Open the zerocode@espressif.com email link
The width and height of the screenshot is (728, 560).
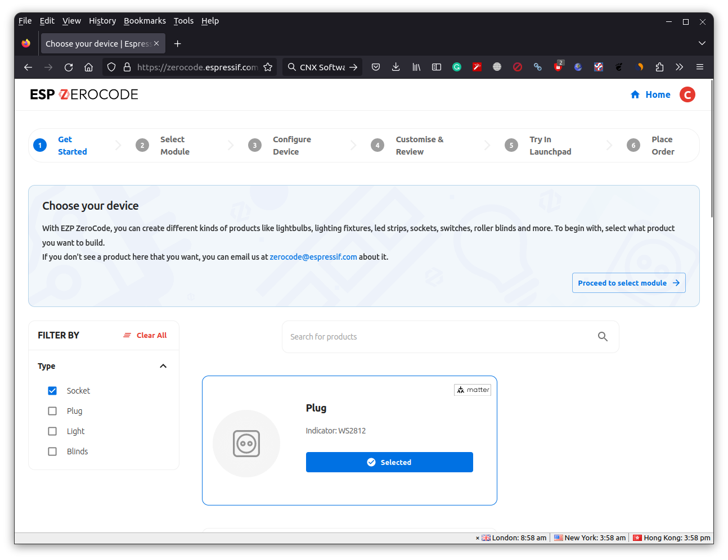[313, 257]
